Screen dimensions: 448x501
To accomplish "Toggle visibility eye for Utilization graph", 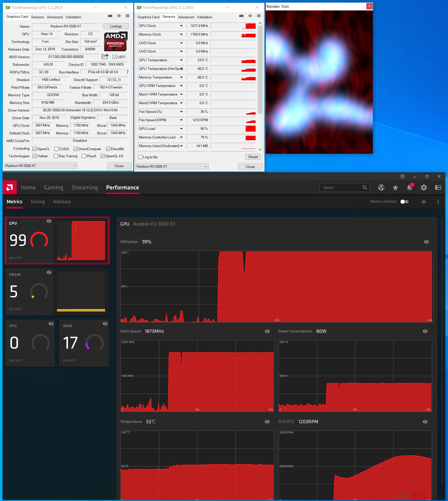I will click(x=426, y=242).
